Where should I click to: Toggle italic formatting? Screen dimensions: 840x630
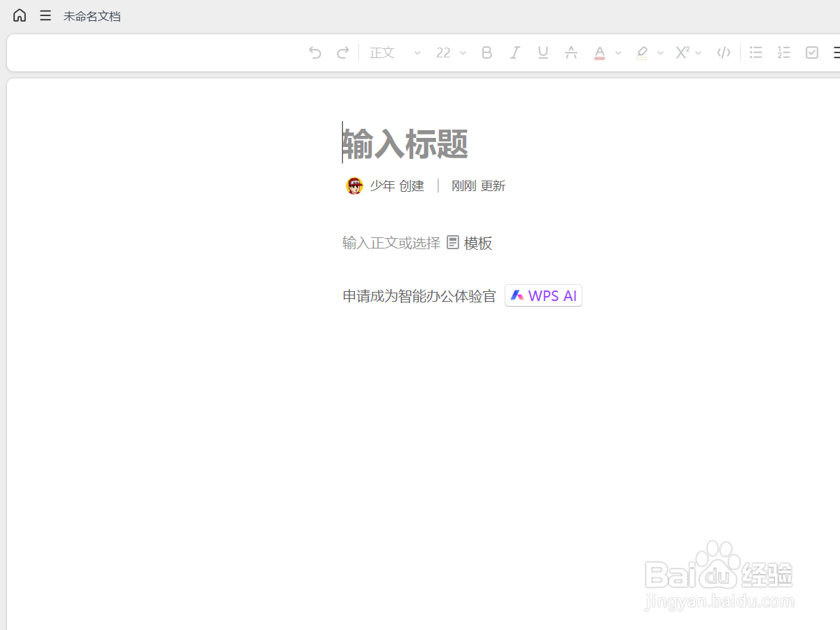click(515, 52)
